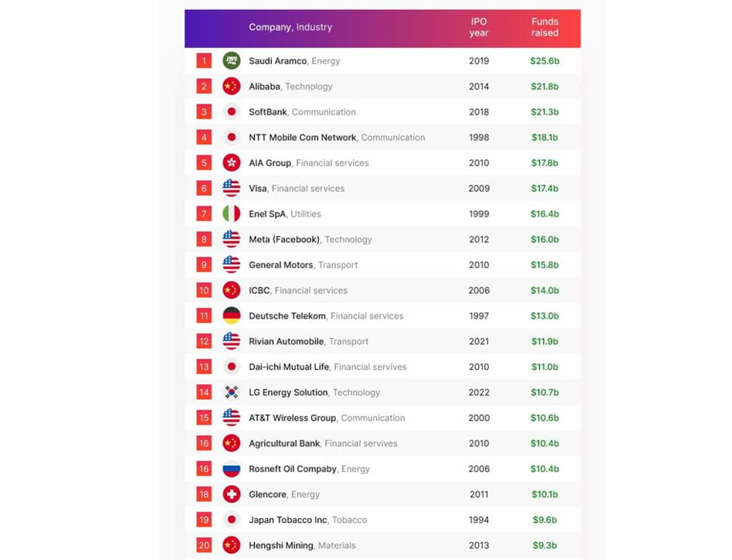Click the red rank badge number 1
This screenshot has height=560, width=732.
pyautogui.click(x=204, y=61)
